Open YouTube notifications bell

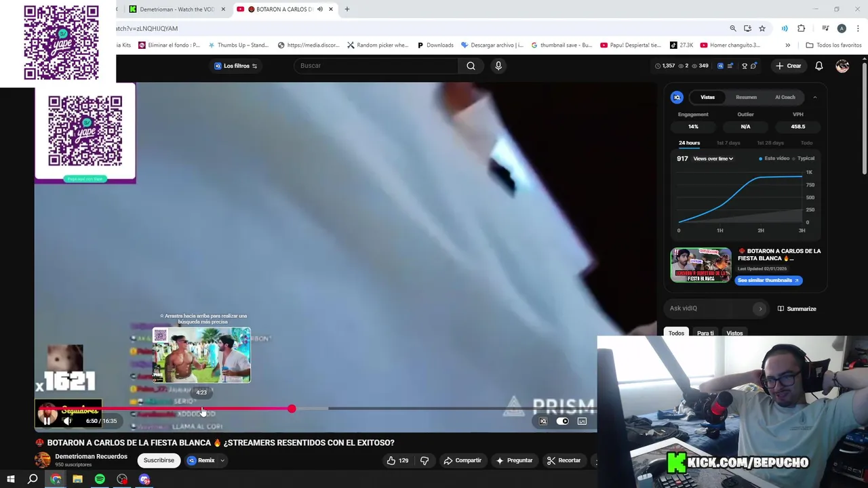coord(819,66)
